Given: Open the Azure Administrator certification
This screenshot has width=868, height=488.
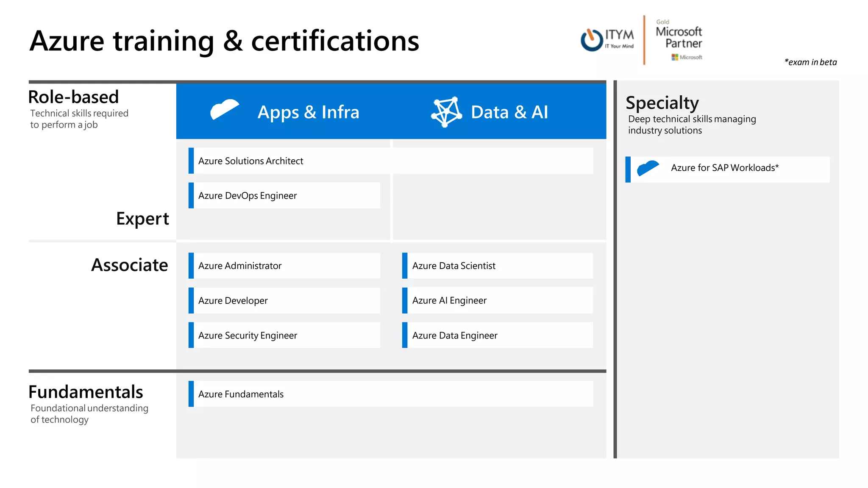Looking at the screenshot, I should [284, 266].
